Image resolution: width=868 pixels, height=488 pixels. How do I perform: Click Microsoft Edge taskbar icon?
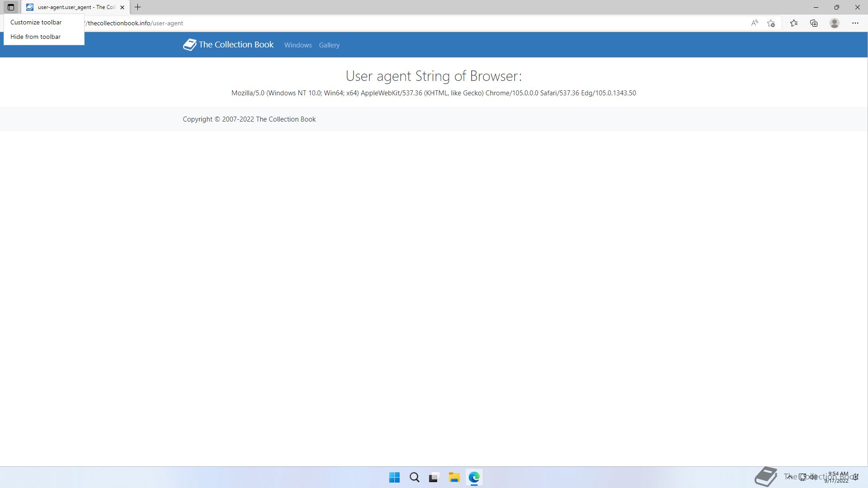(474, 478)
